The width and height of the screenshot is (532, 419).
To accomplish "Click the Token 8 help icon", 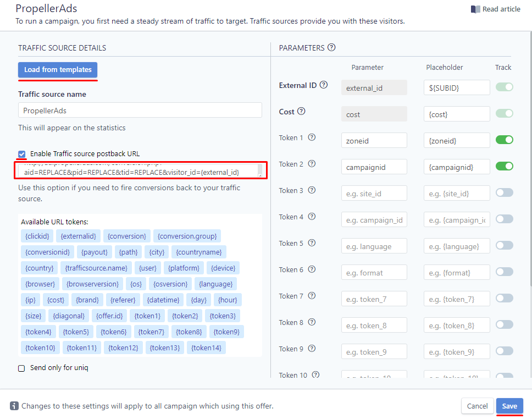I will tap(312, 322).
